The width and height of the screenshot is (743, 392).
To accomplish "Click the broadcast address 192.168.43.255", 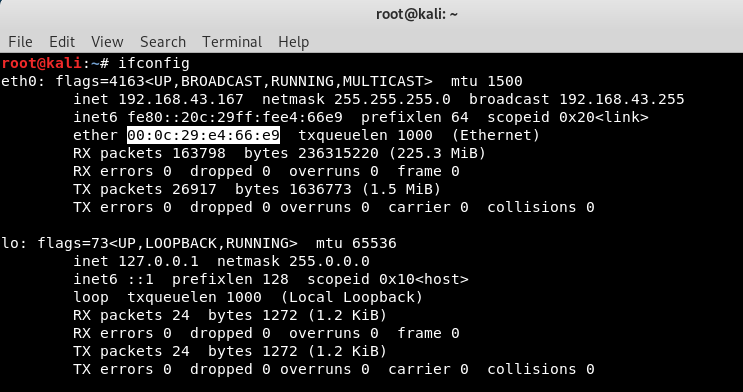I will 622,99.
